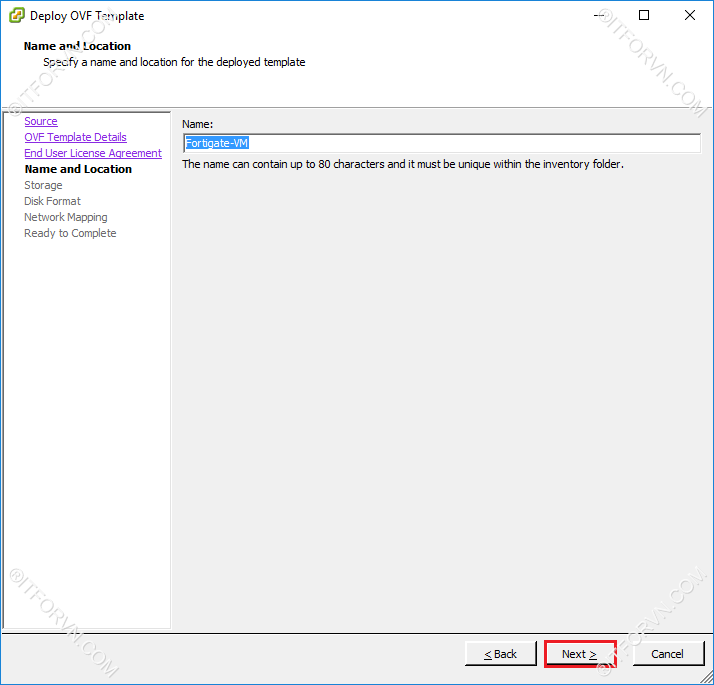Select the Network Mapping step in the sidebar
This screenshot has height=685, width=714.
65,217
